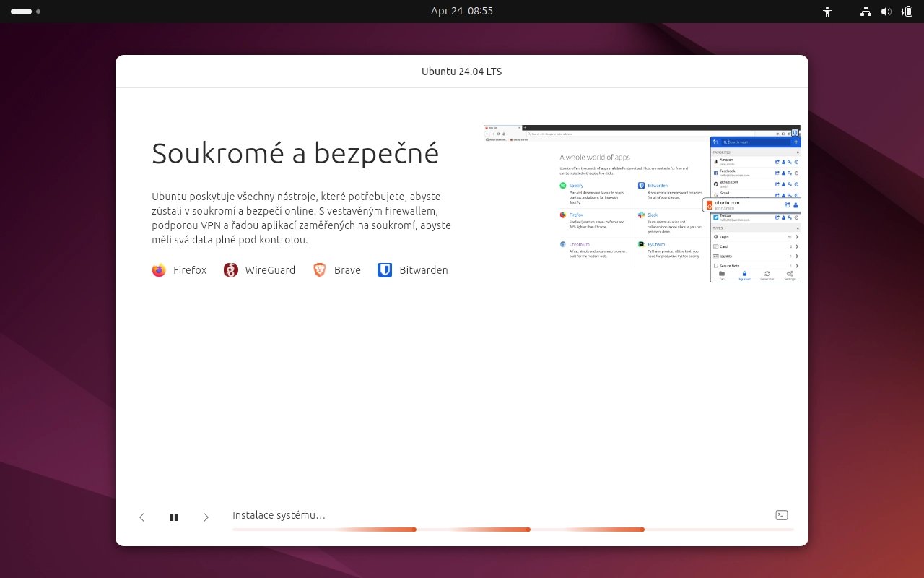The width and height of the screenshot is (924, 578).
Task: Click the 'Soukromé a bezpečné' heading
Action: pyautogui.click(x=295, y=153)
